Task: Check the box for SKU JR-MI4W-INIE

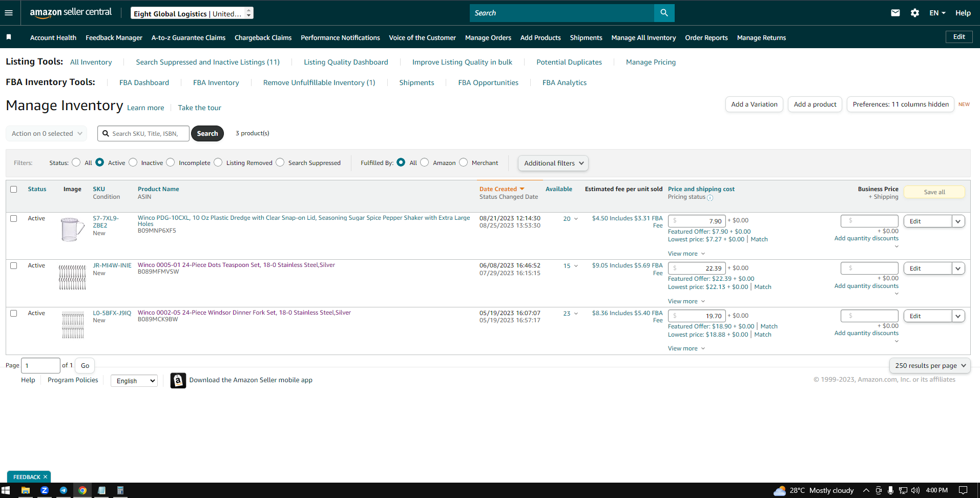Action: (x=14, y=265)
